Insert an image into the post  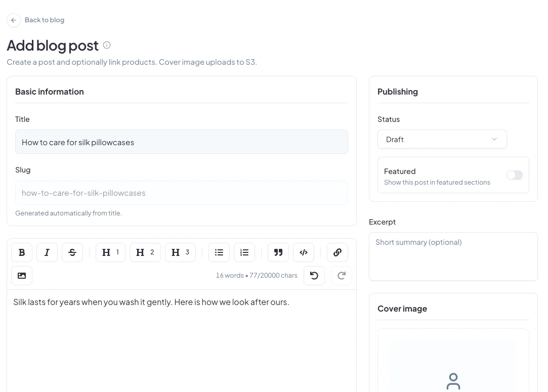pos(22,276)
